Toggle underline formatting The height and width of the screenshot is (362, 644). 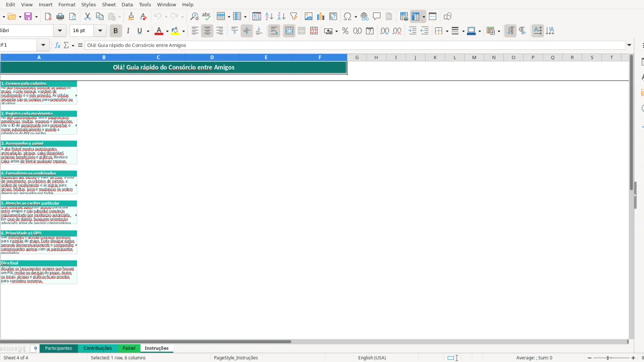click(x=140, y=31)
